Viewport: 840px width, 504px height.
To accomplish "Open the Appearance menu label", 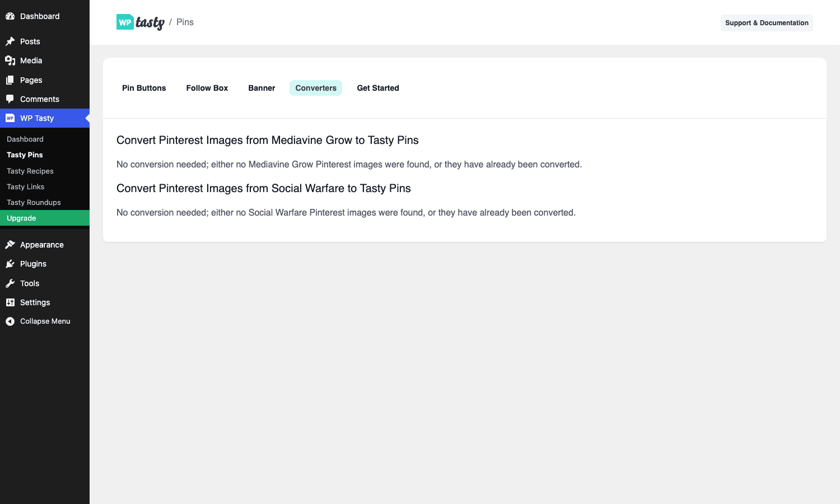I will (x=42, y=245).
